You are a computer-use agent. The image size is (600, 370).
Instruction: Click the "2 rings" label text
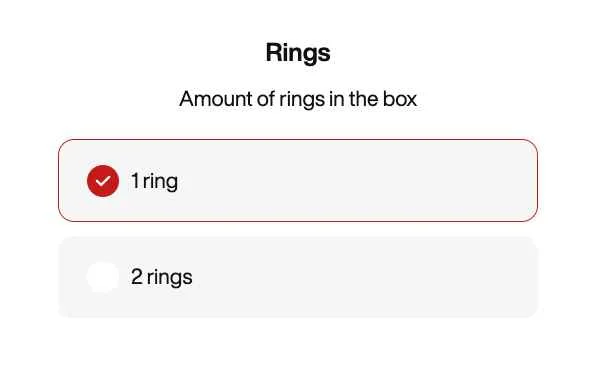[162, 277]
